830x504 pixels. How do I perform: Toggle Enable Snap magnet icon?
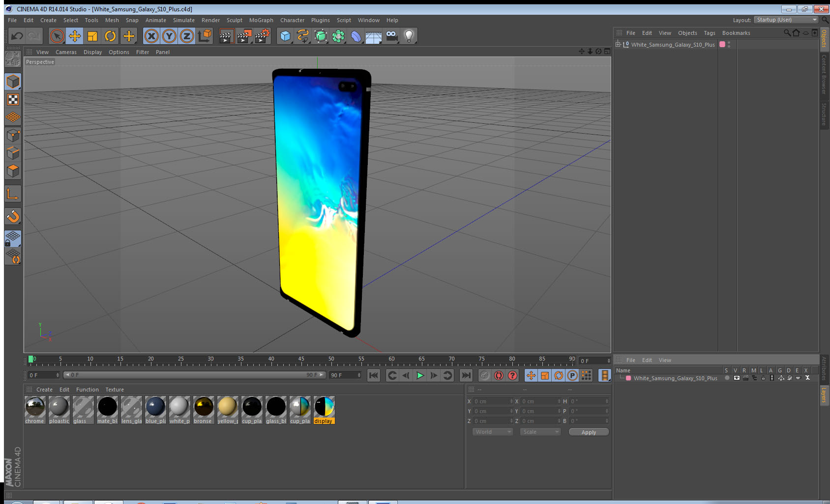13,216
